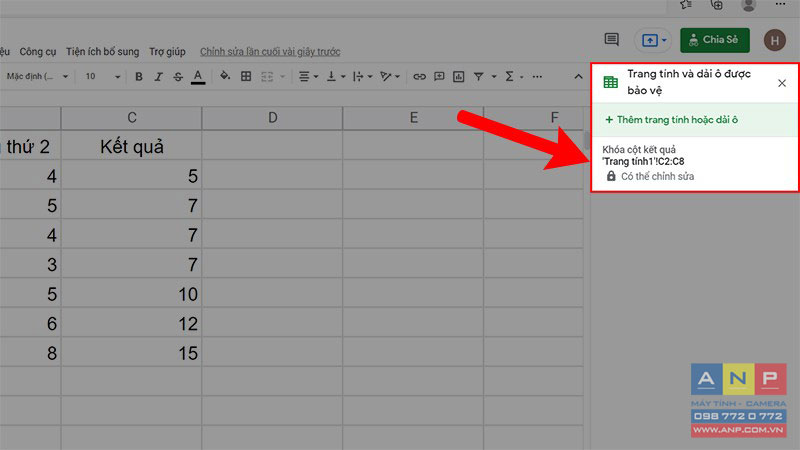
Task: Open functions sigma menu
Action: (509, 77)
